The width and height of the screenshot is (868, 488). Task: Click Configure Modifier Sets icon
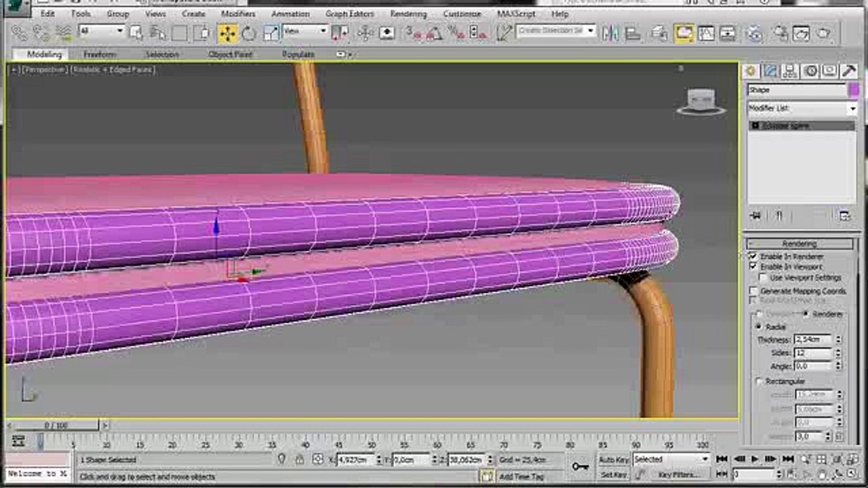(x=844, y=216)
